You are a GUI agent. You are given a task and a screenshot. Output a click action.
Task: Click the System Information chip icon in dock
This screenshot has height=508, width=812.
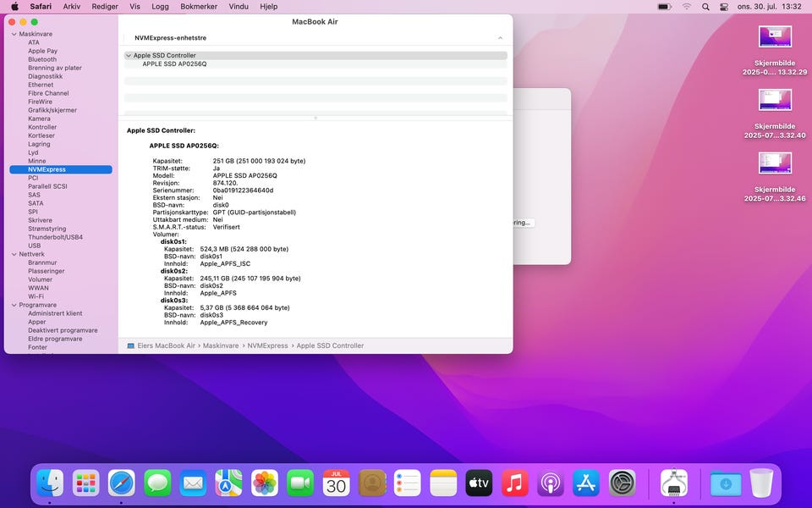pyautogui.click(x=674, y=483)
